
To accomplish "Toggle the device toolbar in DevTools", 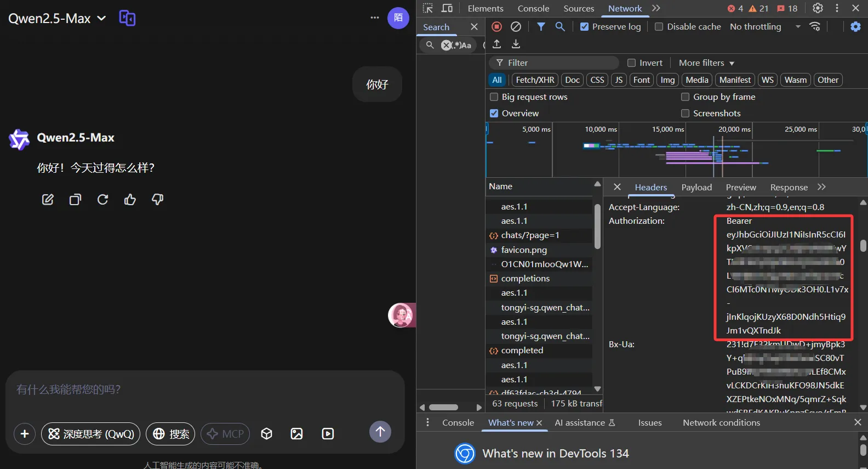I will tap(447, 8).
